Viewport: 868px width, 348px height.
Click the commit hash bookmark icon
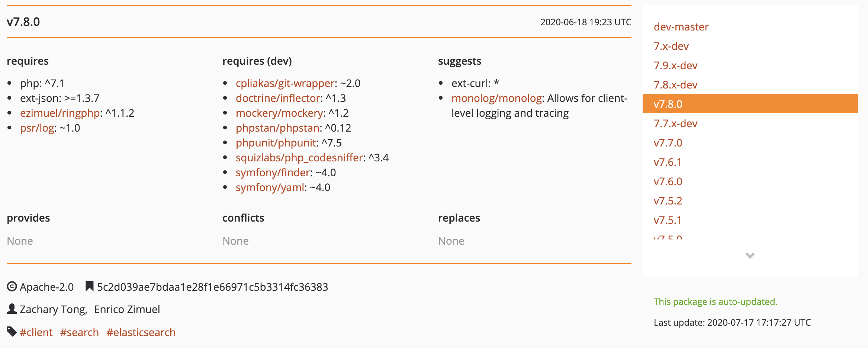tap(89, 286)
